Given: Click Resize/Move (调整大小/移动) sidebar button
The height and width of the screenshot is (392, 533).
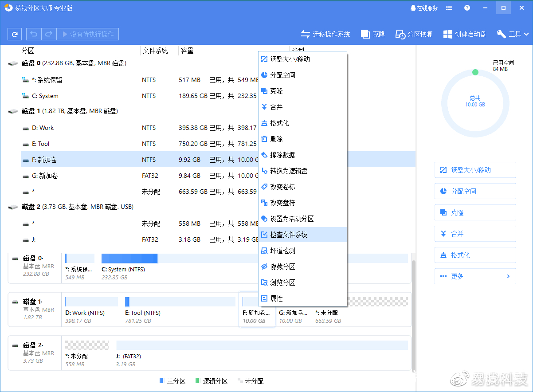Looking at the screenshot, I should coord(475,170).
